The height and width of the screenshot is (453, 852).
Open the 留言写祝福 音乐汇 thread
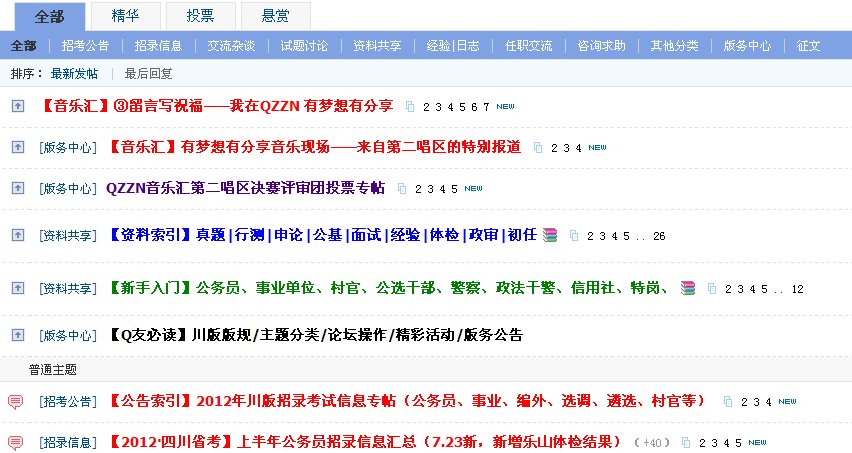pyautogui.click(x=216, y=105)
